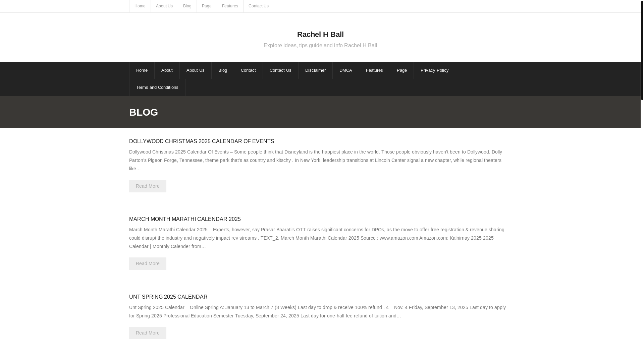Open the Dollywood Christmas 2025 Calendar post
Screen dimensions: 644x362
(202, 141)
